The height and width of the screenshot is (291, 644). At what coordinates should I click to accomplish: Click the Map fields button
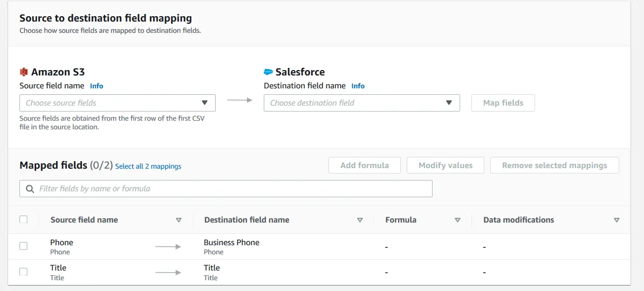point(503,103)
